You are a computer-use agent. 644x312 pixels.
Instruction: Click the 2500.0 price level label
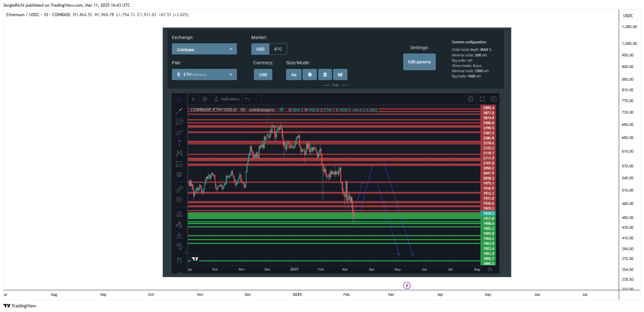coord(489,123)
